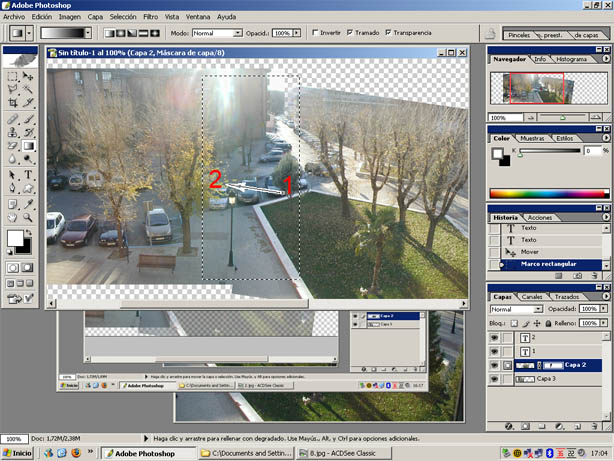Open Opacidad arrow in Capas panel

coord(604,309)
